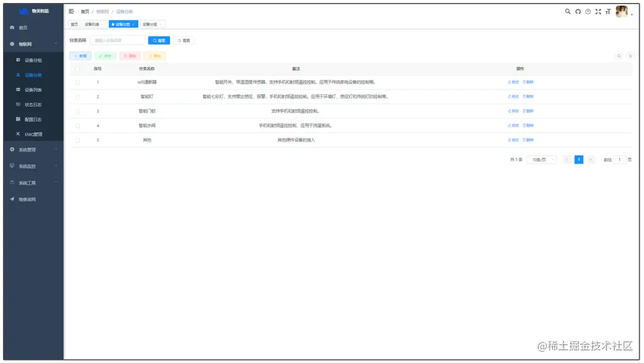Click the 新增 add button

80,56
